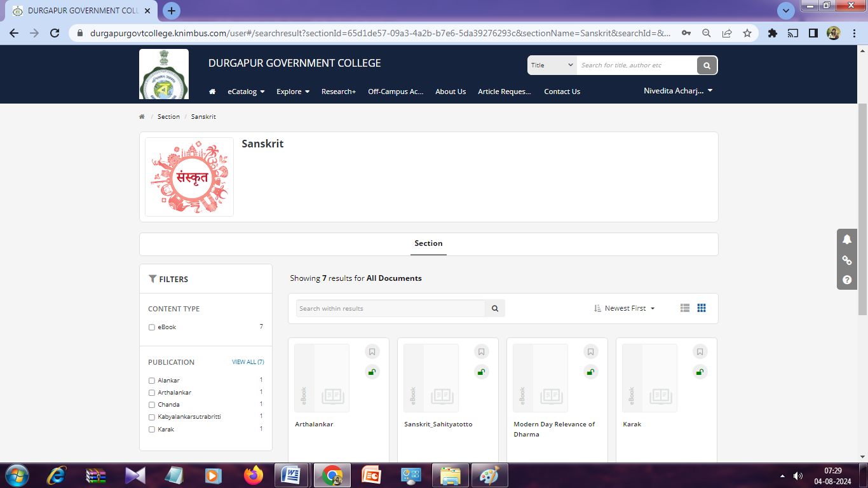The image size is (868, 488).
Task: Click the help question mark icon
Action: click(847, 280)
